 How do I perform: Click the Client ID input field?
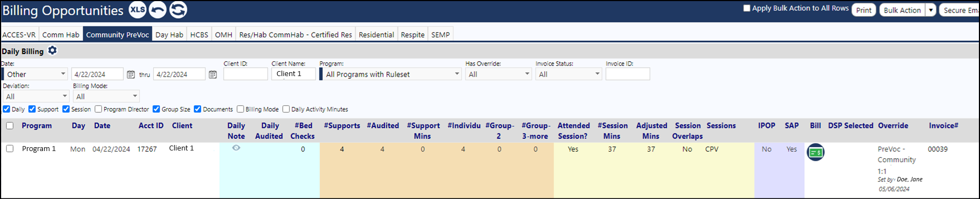[x=246, y=74]
